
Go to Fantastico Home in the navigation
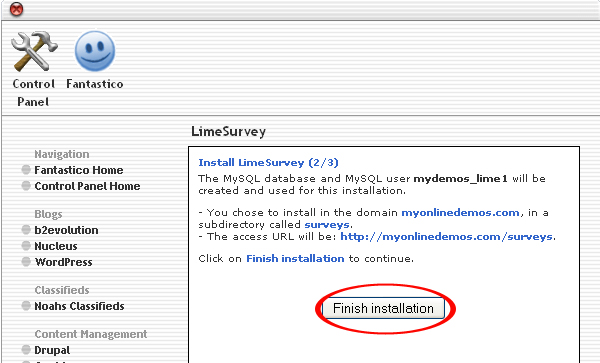79,170
